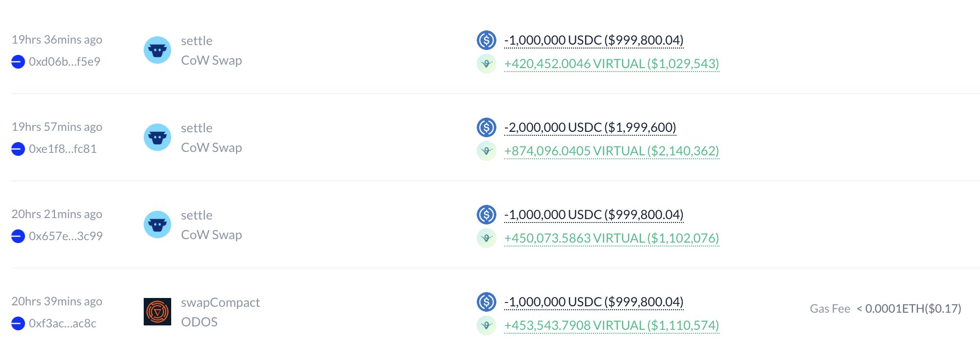The width and height of the screenshot is (980, 346).
Task: Click the +453,543.7908 VIRTUAL amount link
Action: [611, 325]
